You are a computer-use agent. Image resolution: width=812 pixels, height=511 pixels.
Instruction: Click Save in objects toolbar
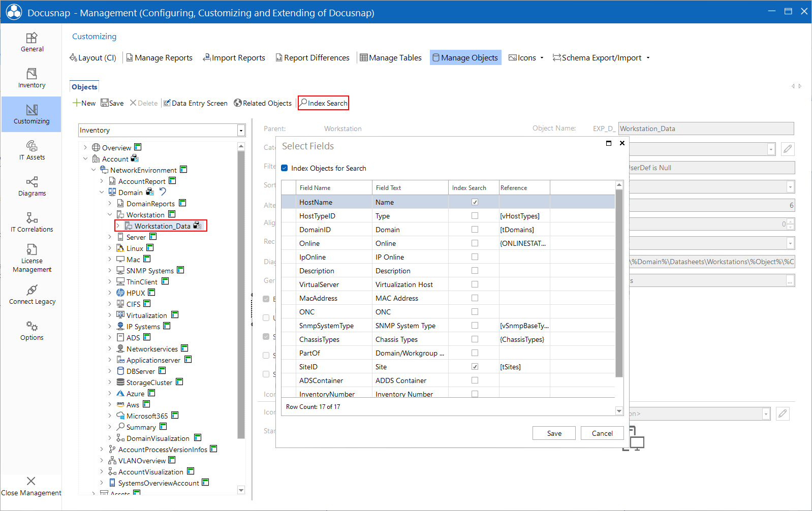coord(112,103)
